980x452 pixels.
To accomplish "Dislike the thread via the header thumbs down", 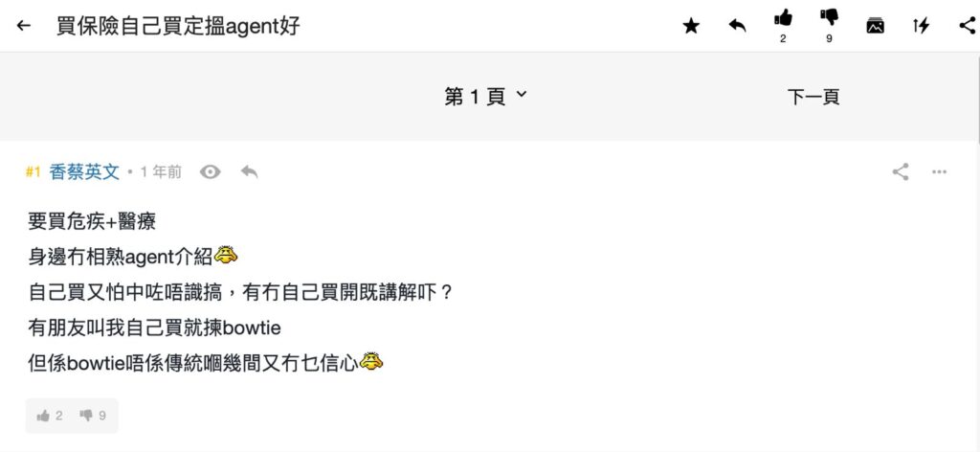I will 830,18.
